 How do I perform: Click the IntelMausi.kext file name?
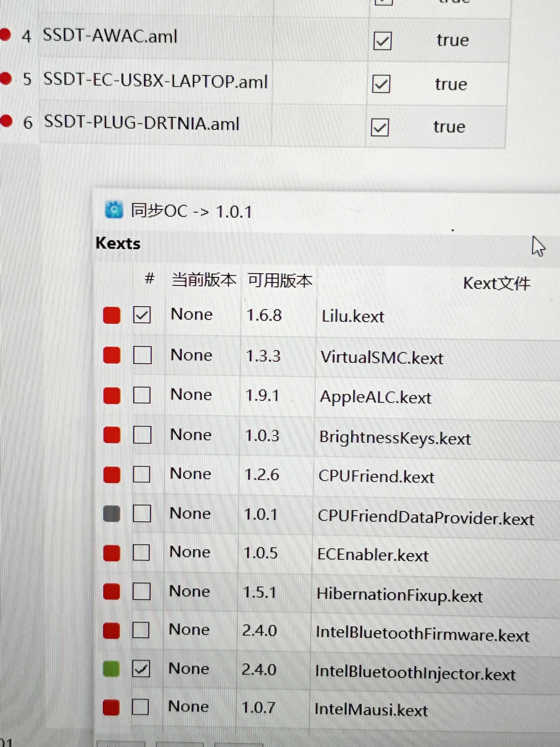coord(371,709)
